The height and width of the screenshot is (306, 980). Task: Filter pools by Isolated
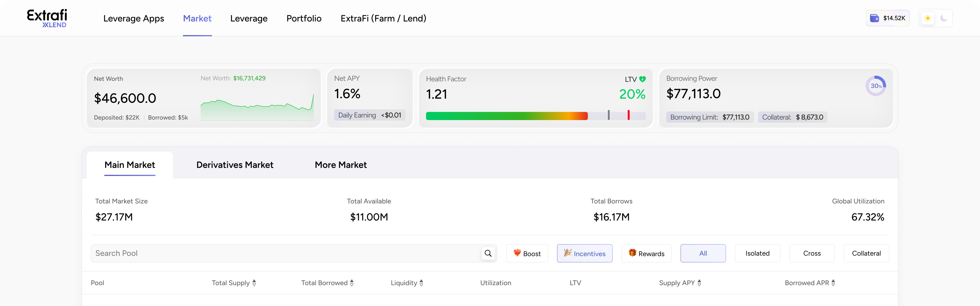point(757,253)
